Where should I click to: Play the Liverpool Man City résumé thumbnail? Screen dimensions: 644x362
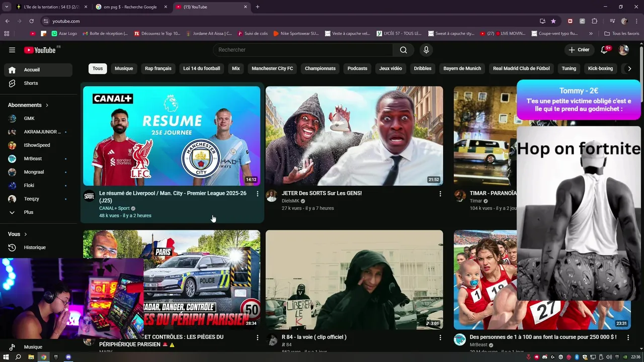[x=172, y=136]
